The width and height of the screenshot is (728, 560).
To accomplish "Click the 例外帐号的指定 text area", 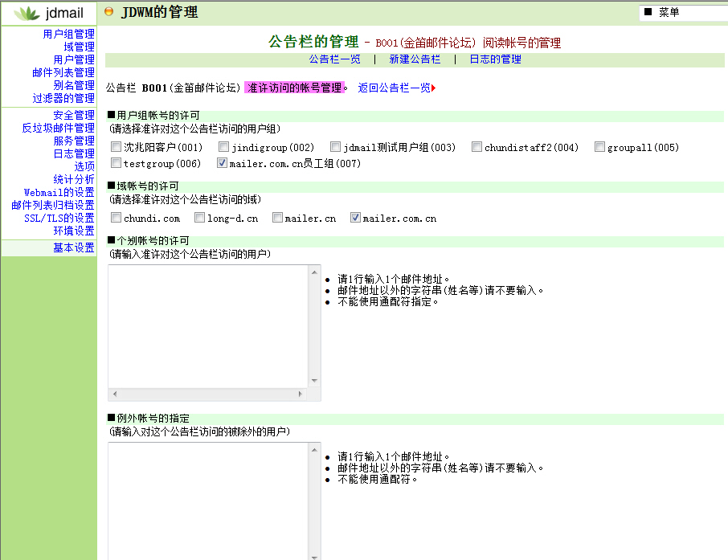I will [208, 501].
